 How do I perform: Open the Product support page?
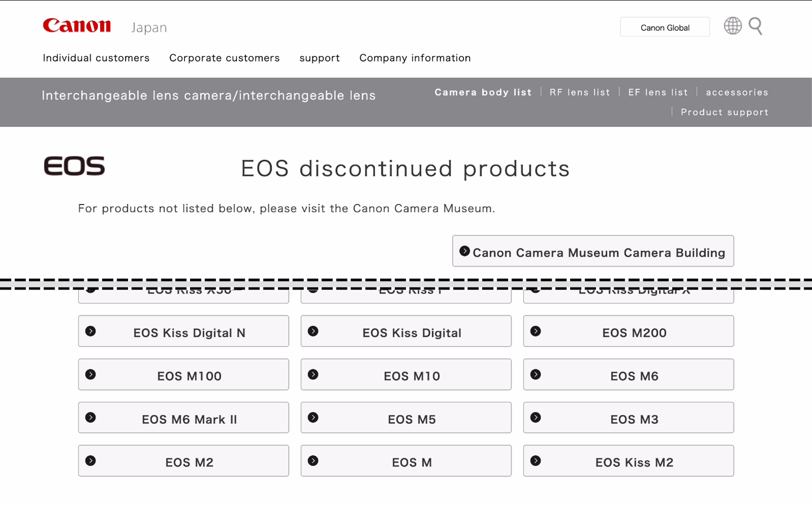725,112
